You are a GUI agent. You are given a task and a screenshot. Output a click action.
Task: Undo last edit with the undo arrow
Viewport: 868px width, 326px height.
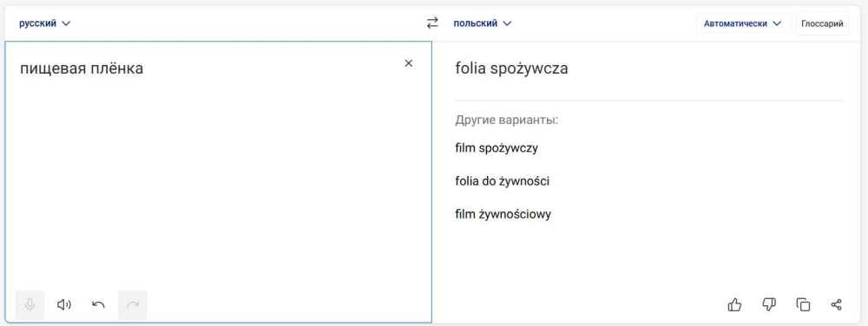pos(99,304)
